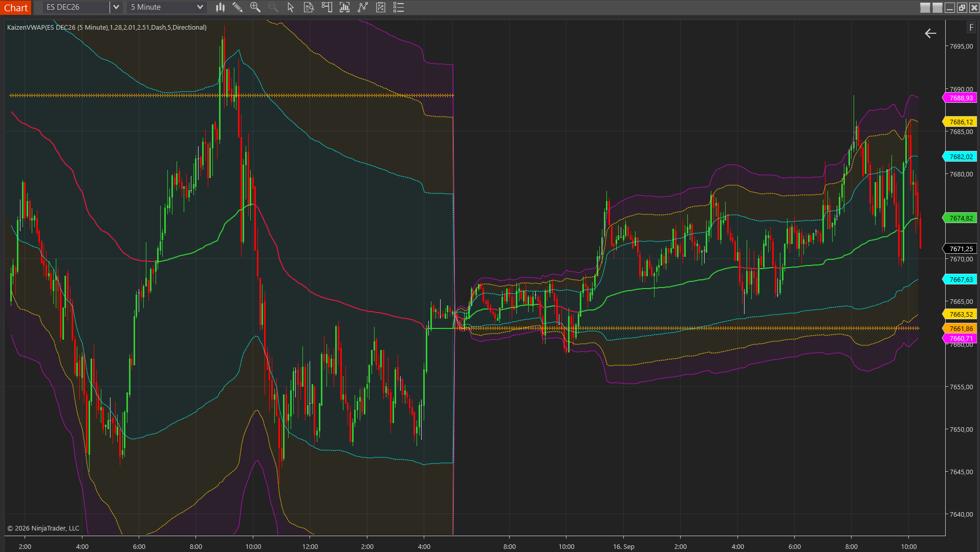Click the © 2026 NinjaTrader, LLC text
980x552 pixels.
(x=43, y=528)
